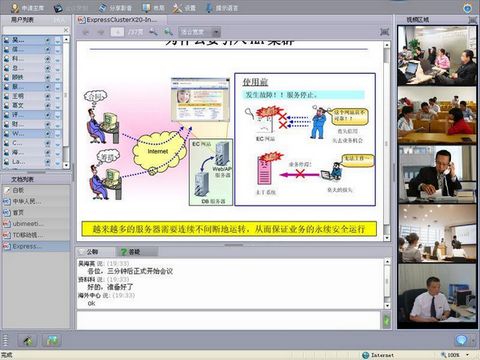Click the document viewer scrollbar down arrow
The image size is (480, 360).
click(387, 238)
